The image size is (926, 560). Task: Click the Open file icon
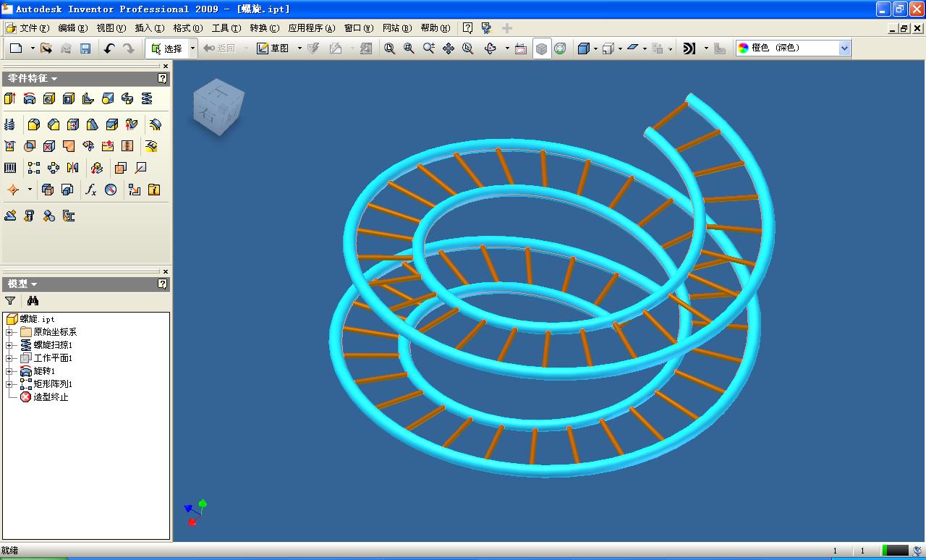(46, 48)
